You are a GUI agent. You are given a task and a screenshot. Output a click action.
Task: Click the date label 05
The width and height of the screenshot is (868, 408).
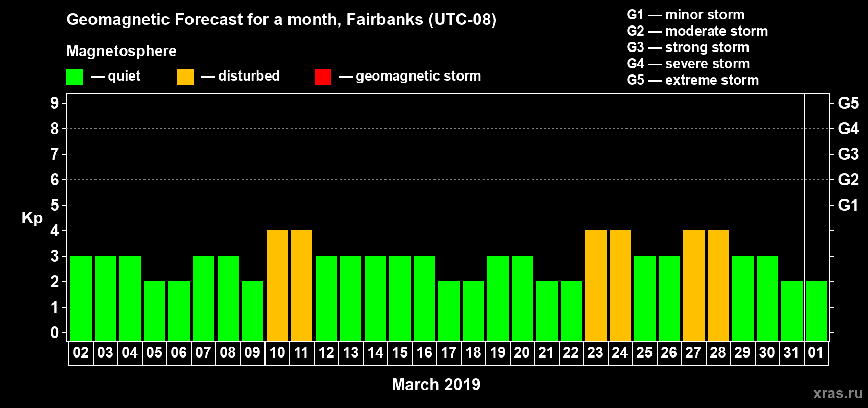154,352
